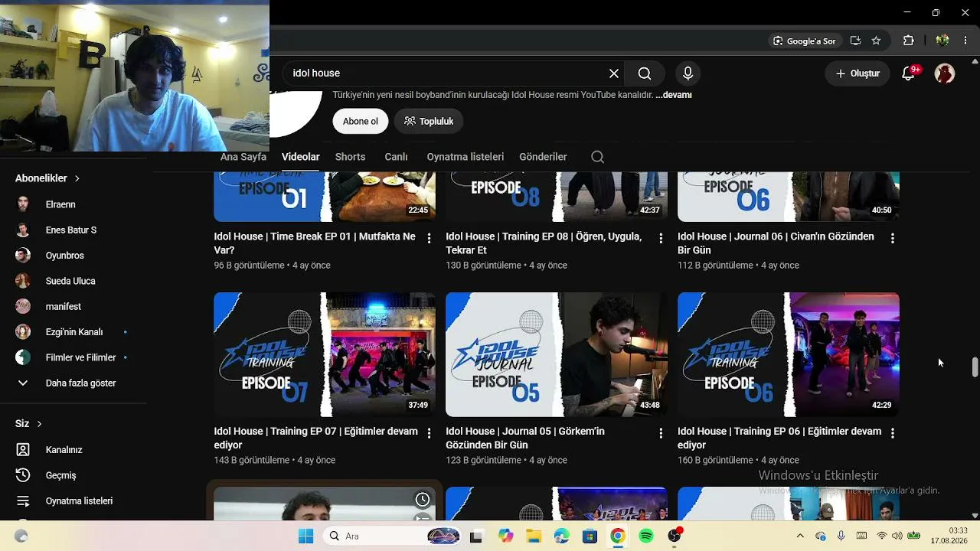Screen dimensions: 980x551
Task: Open the Chrome three-dot menu
Action: [x=965, y=41]
